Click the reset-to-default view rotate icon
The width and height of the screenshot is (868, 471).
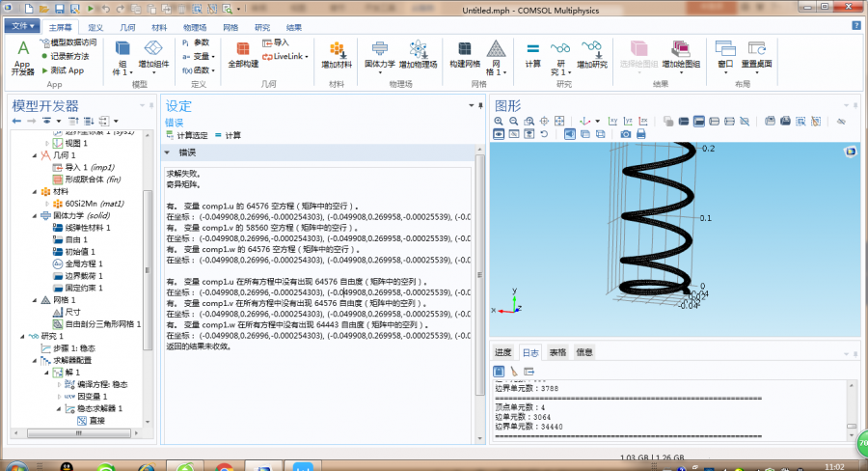click(544, 134)
